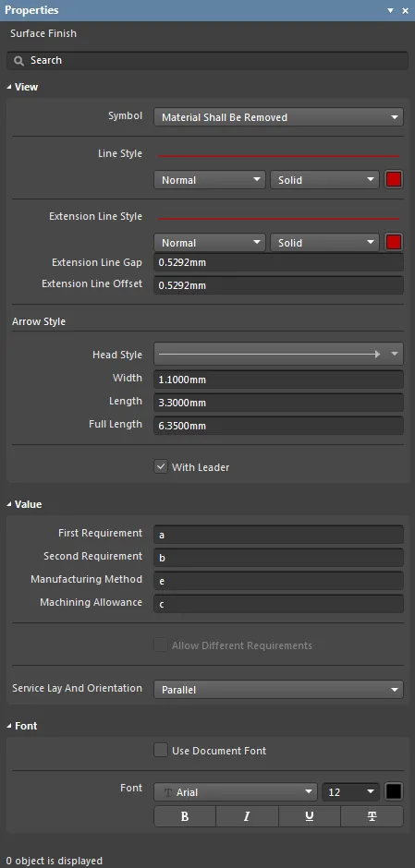Collapse the Value section
The width and height of the screenshot is (415, 868).
[10, 504]
